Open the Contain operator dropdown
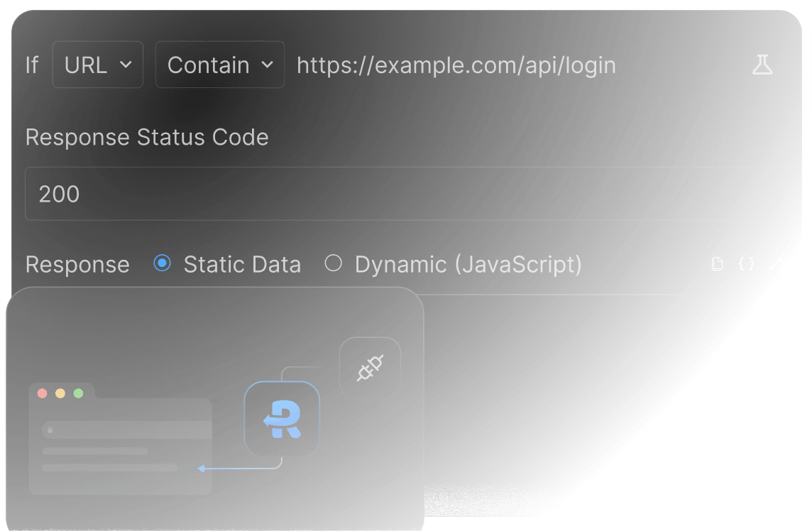812x531 pixels. 219,65
